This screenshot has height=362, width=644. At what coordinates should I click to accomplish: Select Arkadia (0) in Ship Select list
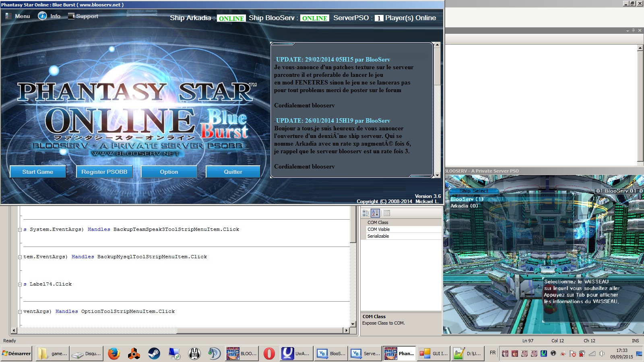464,206
